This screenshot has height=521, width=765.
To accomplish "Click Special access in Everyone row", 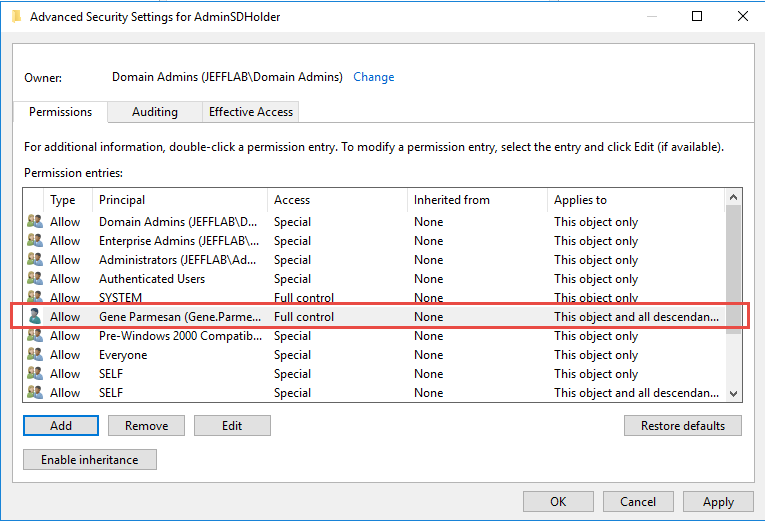I will (x=292, y=355).
